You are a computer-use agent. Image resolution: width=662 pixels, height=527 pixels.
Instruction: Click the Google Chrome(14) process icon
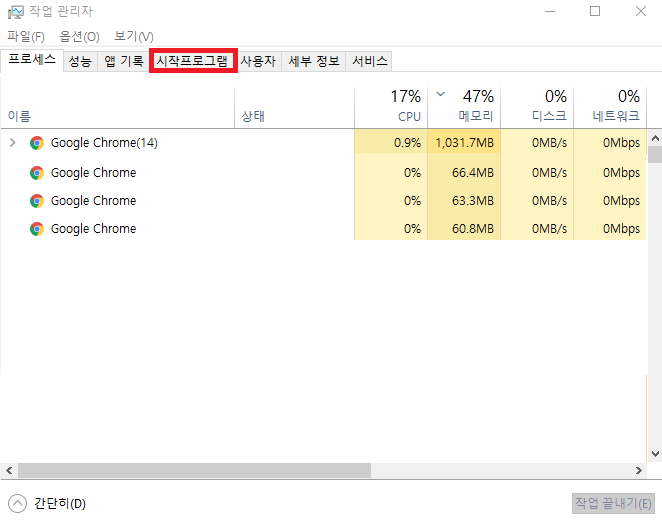pyautogui.click(x=37, y=143)
